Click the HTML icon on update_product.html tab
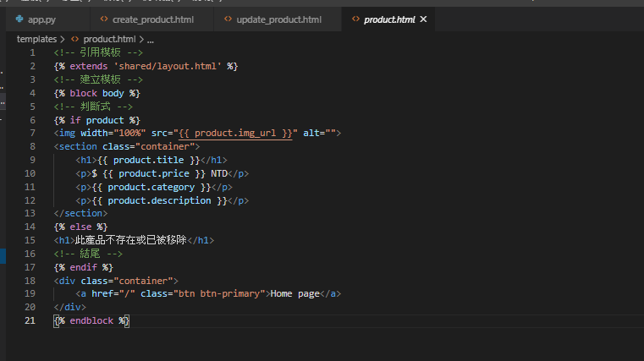Viewport: 644px width, 361px height. point(228,19)
